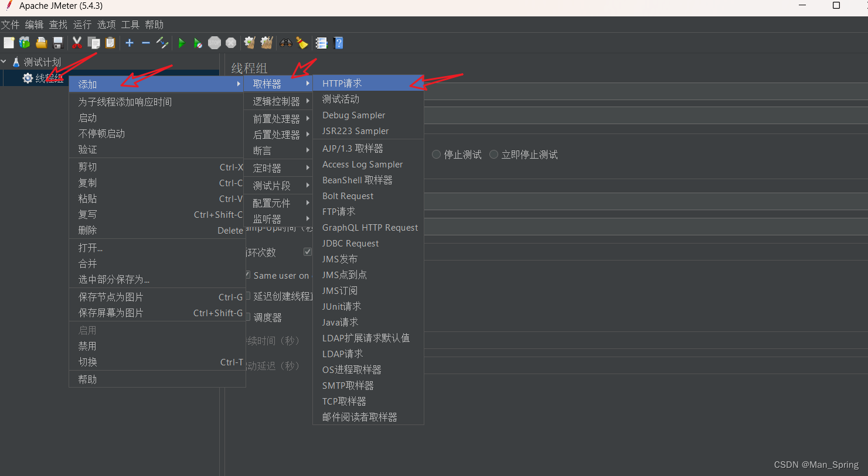The height and width of the screenshot is (476, 868).
Task: Select JSR223 Sampler from list
Action: coord(368,131)
